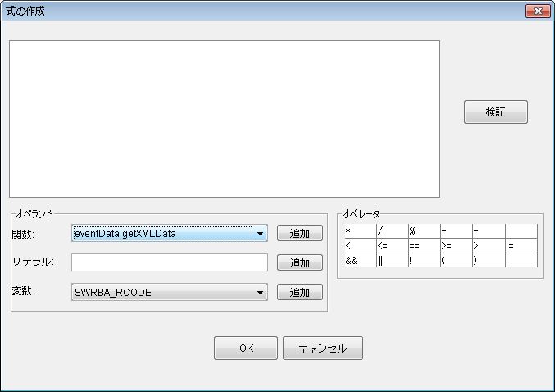Insert the not-equal != operator
Screen dimensions: 555x392
coord(521,246)
